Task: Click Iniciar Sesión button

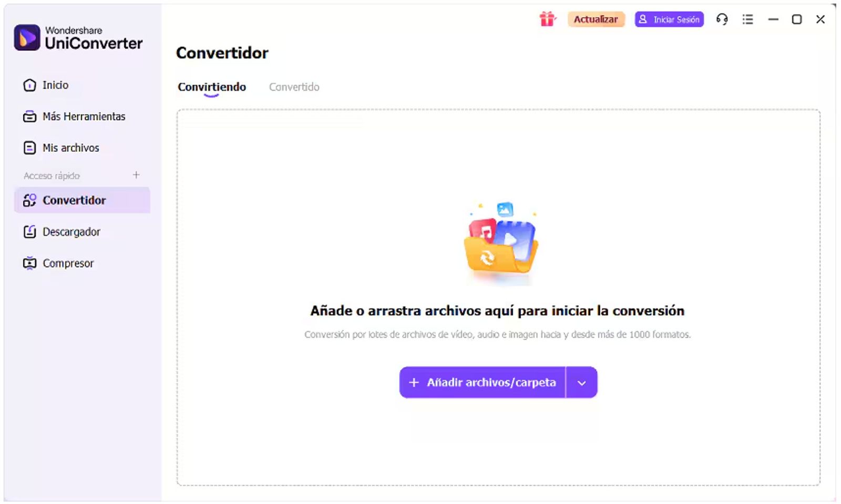Action: 669,19
